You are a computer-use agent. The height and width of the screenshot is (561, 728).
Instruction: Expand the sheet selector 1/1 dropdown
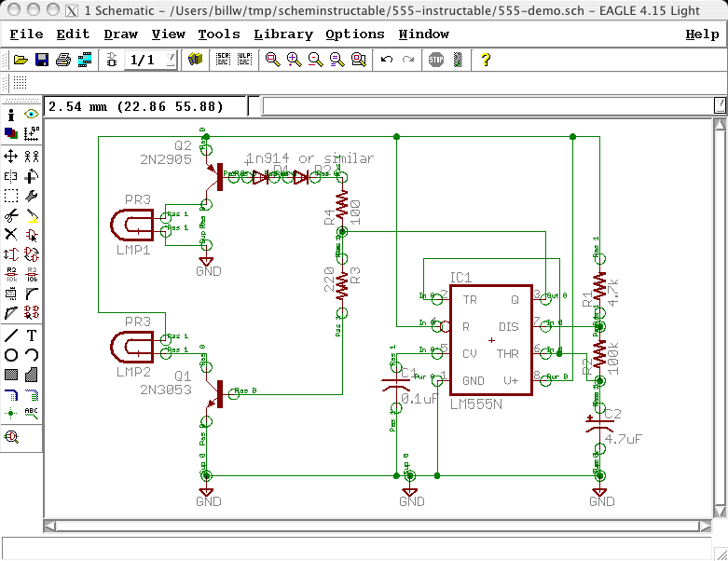(x=170, y=60)
